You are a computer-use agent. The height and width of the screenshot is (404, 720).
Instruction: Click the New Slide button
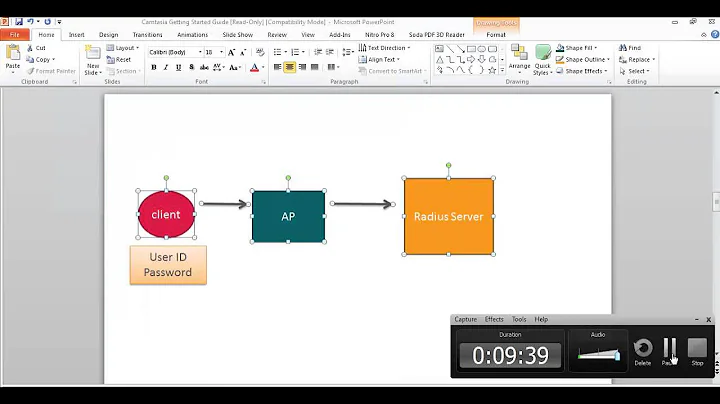93,60
